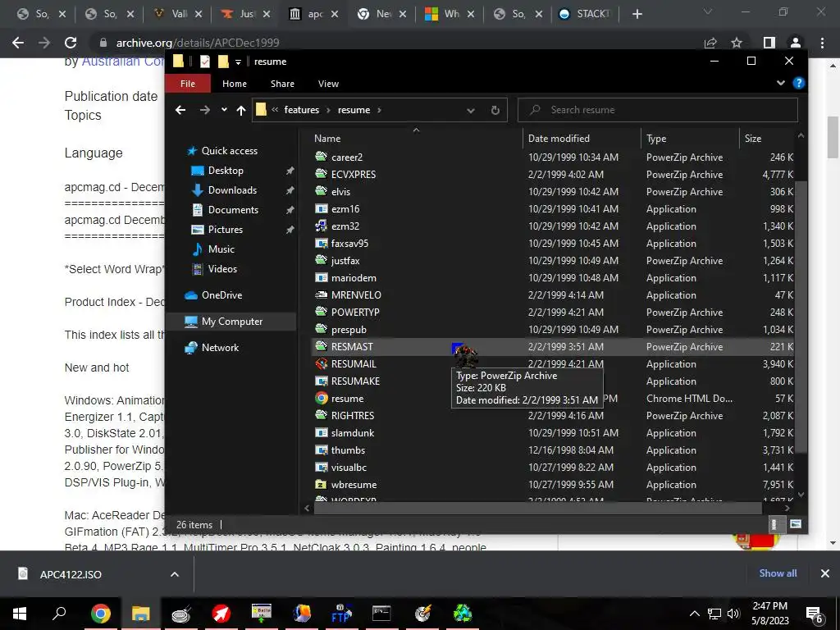Switch to the Vall browser tab

click(x=179, y=14)
